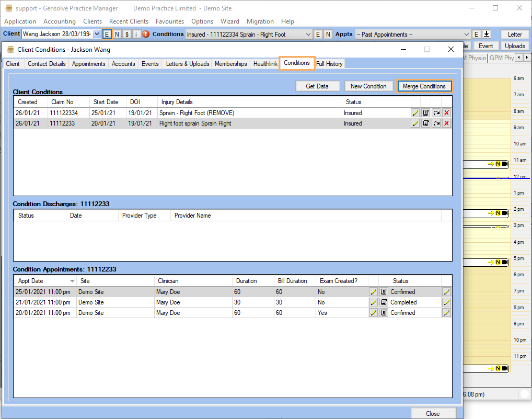The image size is (532, 419).
Task: Open the Conditions dropdown list
Action: click(308, 35)
